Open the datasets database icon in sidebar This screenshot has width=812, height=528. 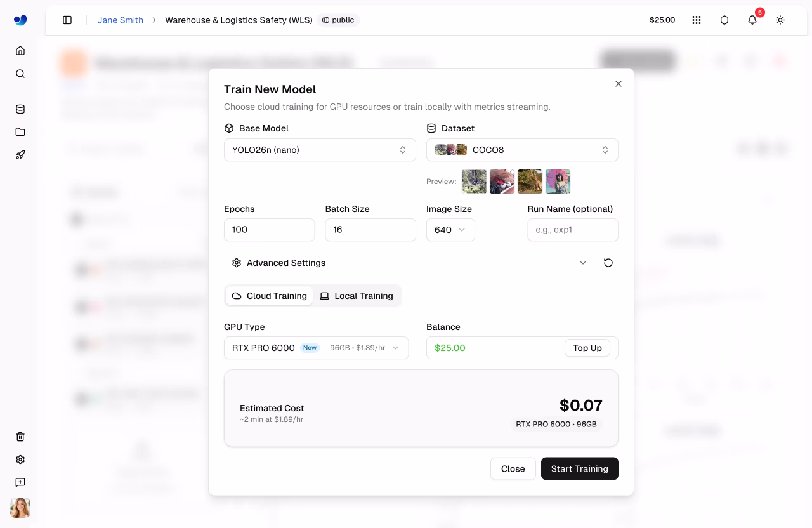20,109
